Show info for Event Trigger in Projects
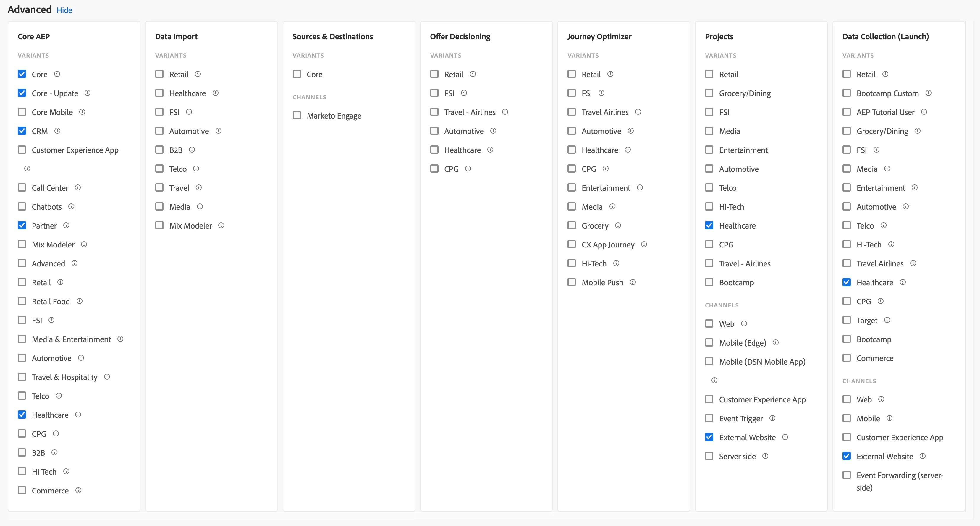The width and height of the screenshot is (980, 526). (772, 418)
